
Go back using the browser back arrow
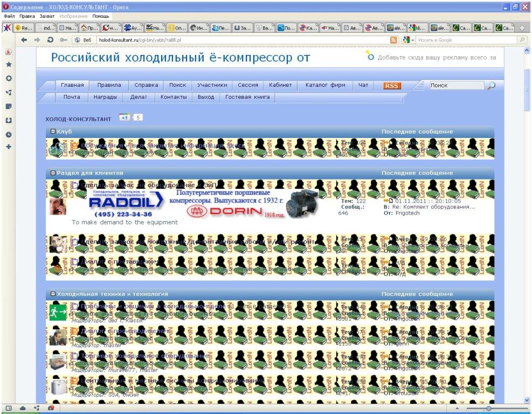24,40
